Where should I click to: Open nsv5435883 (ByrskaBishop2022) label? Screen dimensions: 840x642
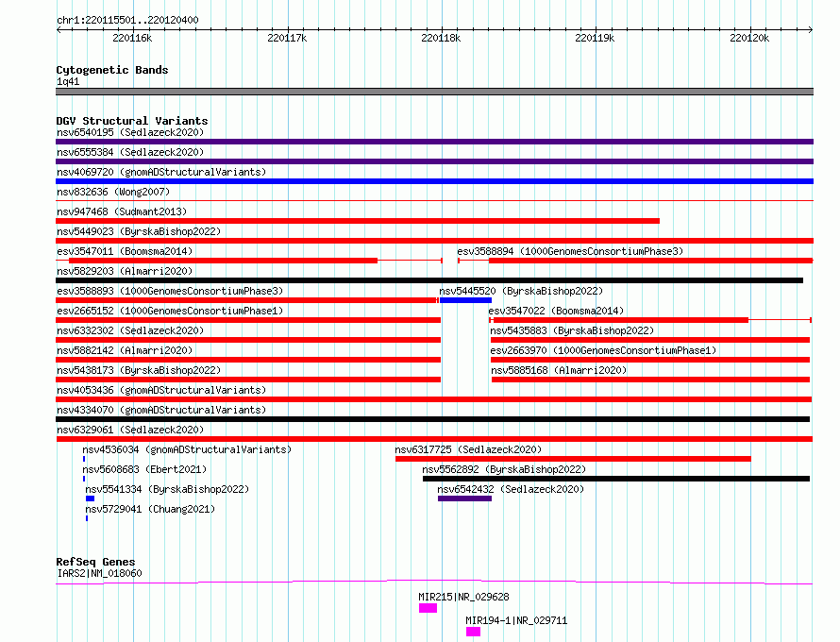point(572,330)
